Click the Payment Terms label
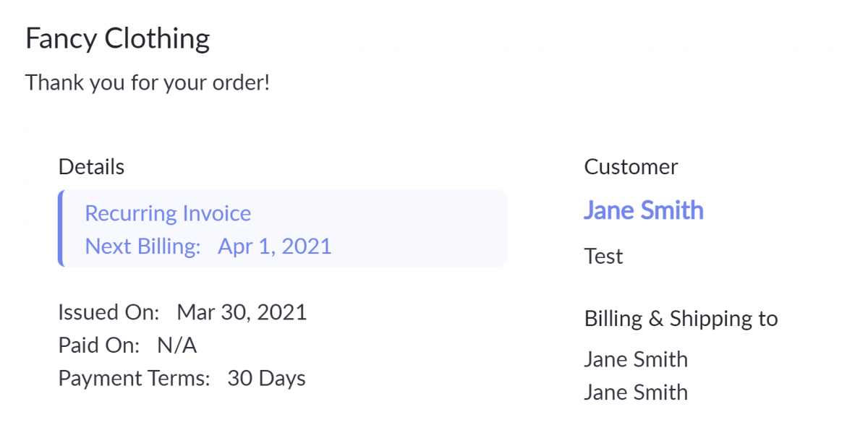The width and height of the screenshot is (868, 438). click(x=134, y=379)
